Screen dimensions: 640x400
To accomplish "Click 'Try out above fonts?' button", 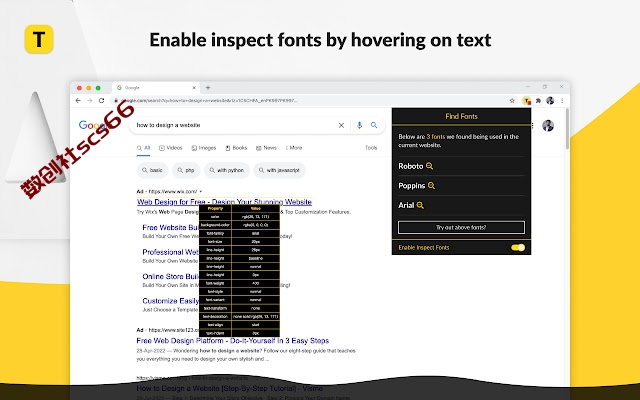I will tap(461, 227).
